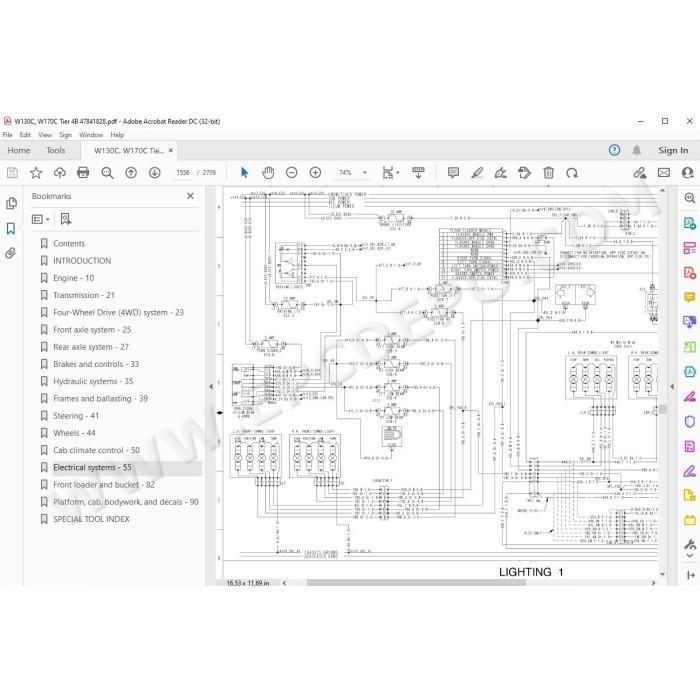
Task: Open the zoom level 74% dropdown
Action: pos(365,173)
